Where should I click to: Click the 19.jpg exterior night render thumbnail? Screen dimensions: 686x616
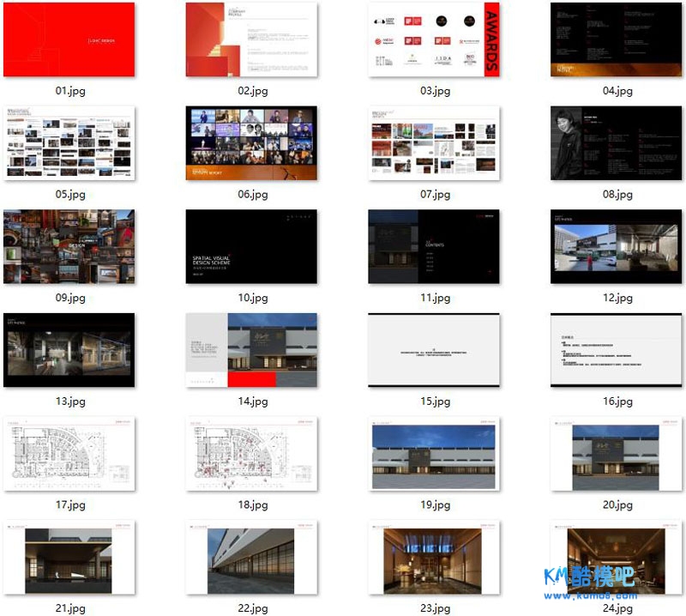point(435,454)
